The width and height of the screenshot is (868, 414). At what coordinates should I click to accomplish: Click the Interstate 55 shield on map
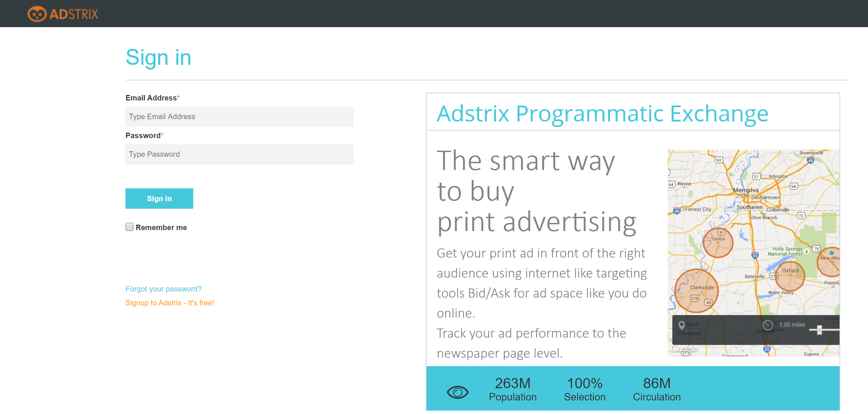click(755, 256)
